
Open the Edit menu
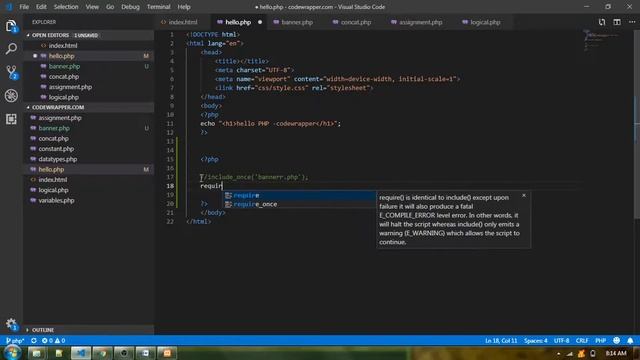tap(41, 7)
